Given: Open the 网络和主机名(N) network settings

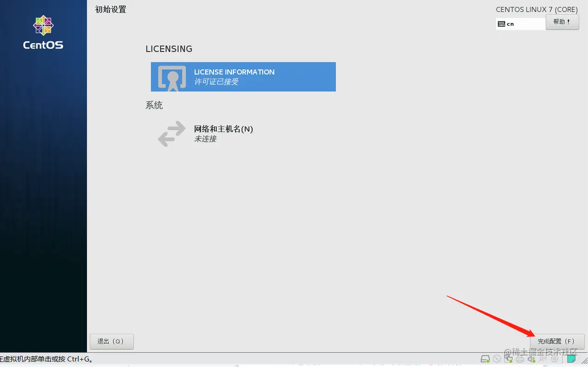Looking at the screenshot, I should 224,129.
